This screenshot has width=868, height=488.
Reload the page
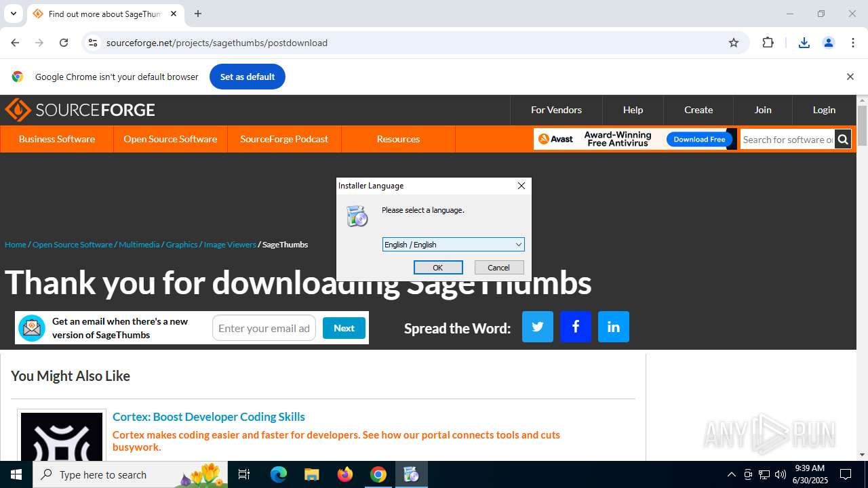tap(64, 43)
